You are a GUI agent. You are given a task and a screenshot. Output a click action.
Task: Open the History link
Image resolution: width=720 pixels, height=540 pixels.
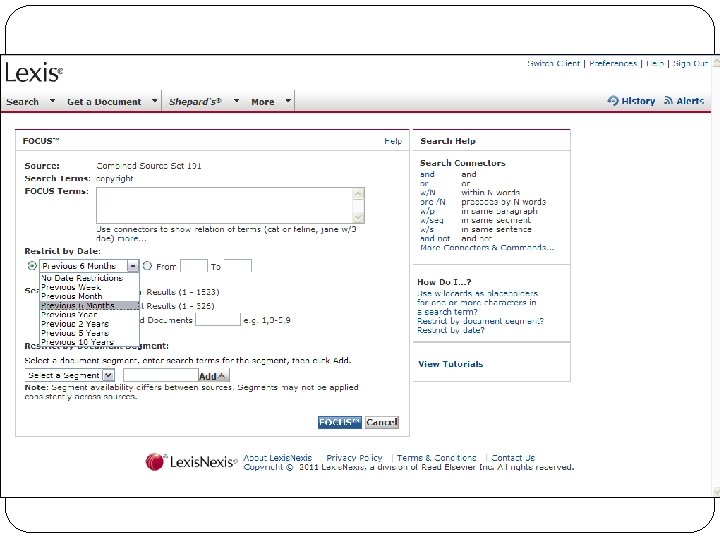(638, 101)
